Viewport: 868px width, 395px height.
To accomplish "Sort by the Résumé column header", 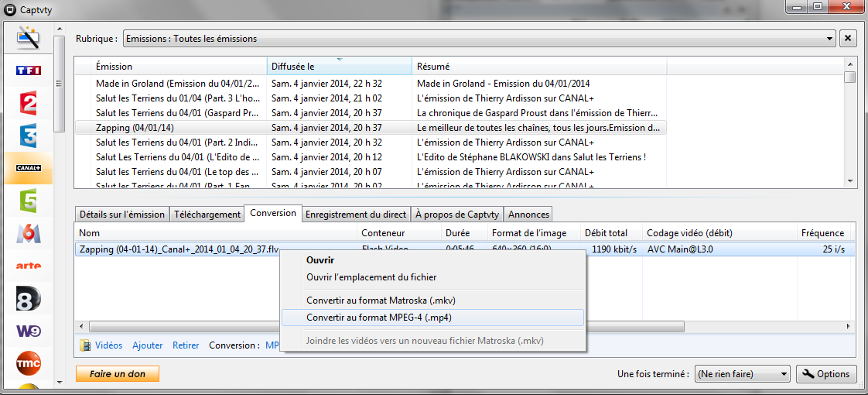I will click(x=539, y=66).
